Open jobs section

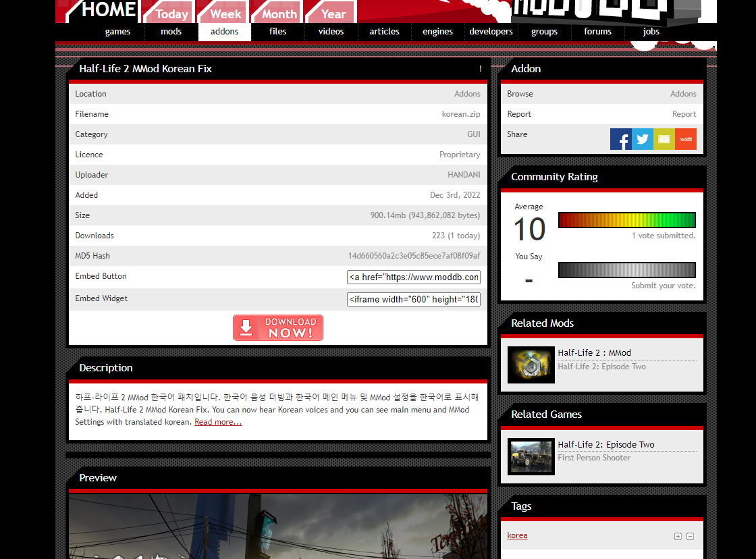tap(651, 31)
